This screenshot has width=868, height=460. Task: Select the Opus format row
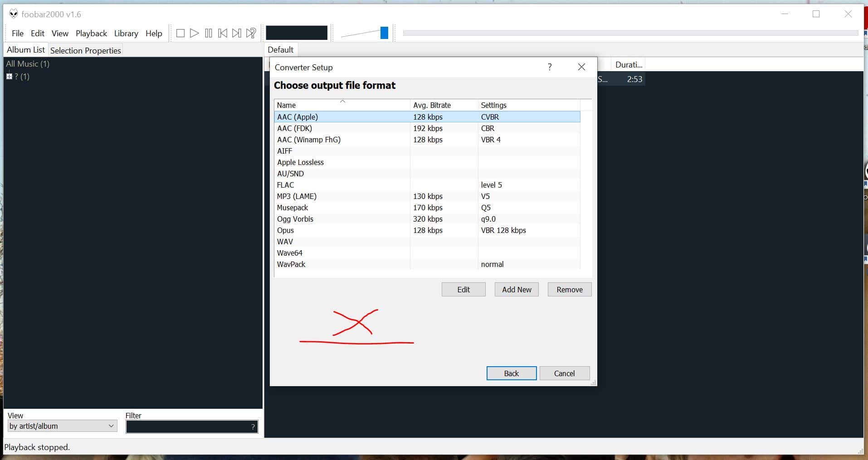coord(427,230)
